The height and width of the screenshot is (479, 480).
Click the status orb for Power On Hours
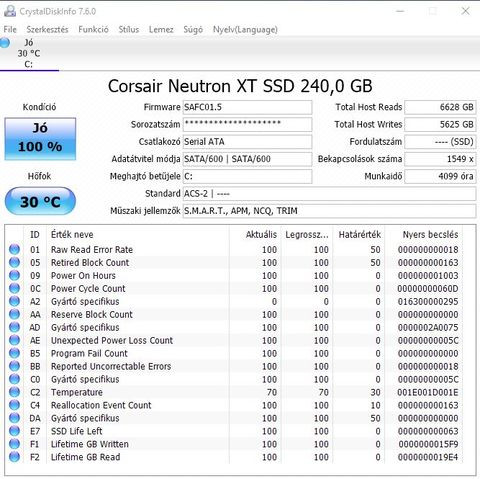coord(14,275)
